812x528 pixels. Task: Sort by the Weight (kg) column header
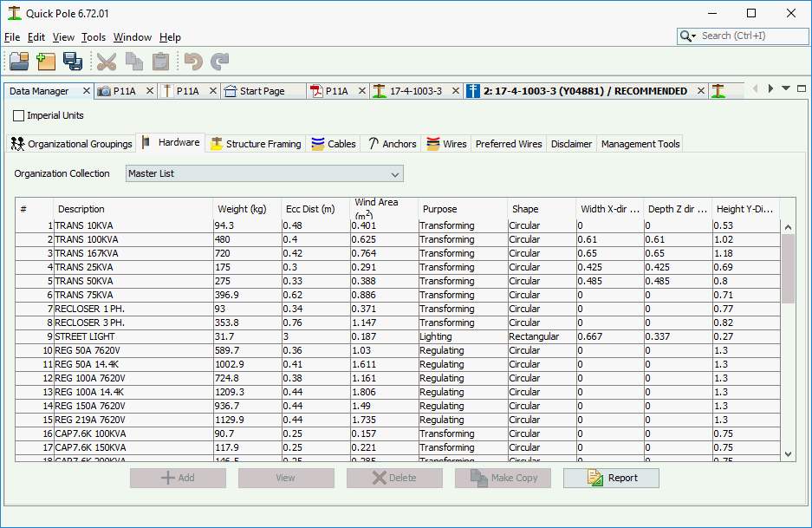247,209
